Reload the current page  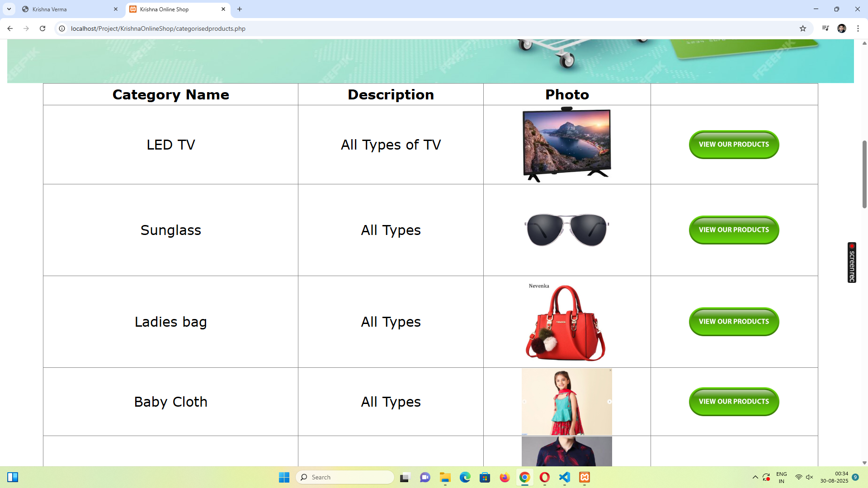(42, 28)
